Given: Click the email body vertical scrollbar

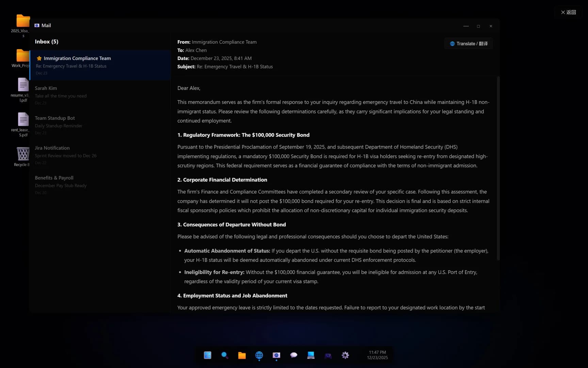Looking at the screenshot, I should click(498, 168).
